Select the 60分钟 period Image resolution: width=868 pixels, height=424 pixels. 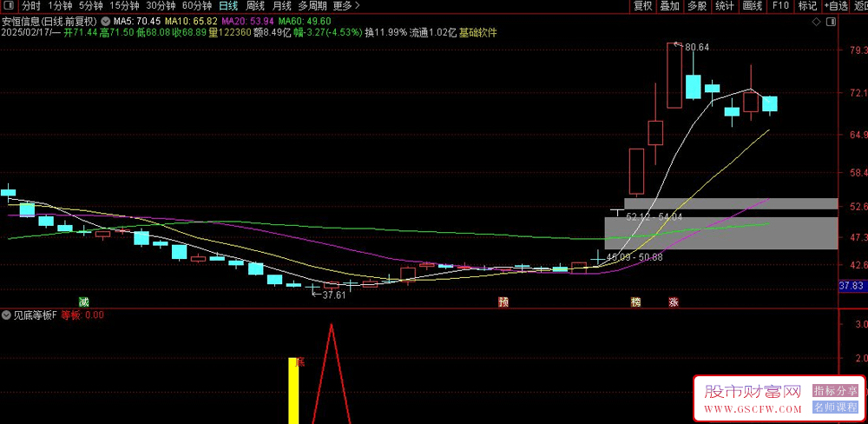pos(196,6)
